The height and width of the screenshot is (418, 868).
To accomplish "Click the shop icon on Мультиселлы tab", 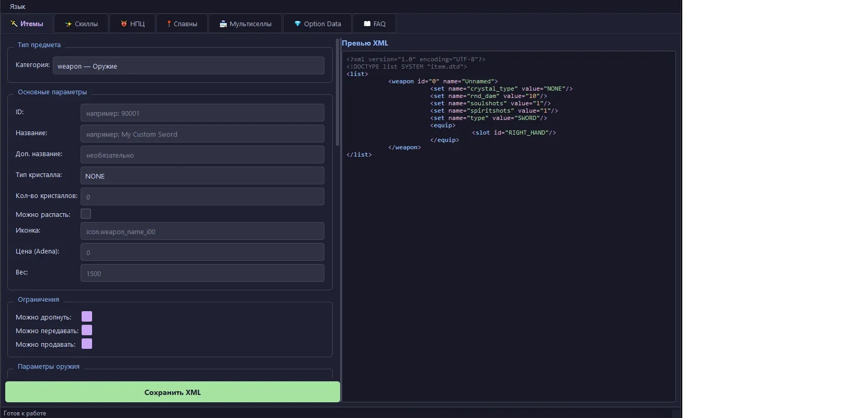I will [x=223, y=24].
